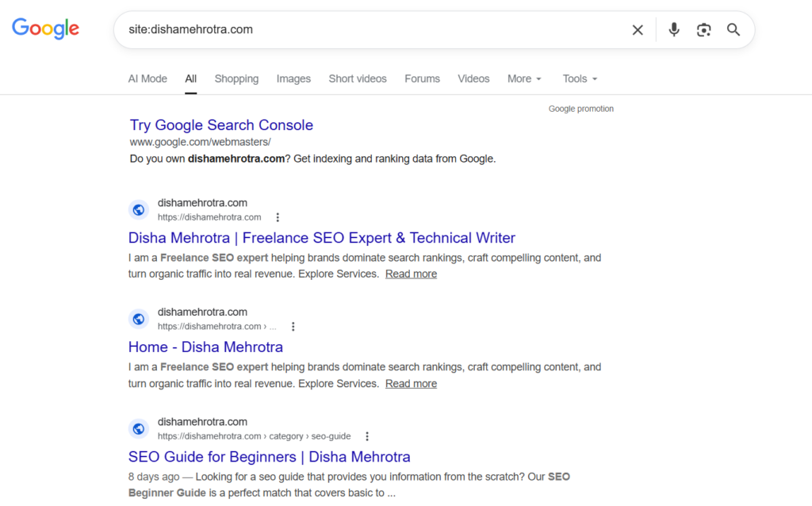Click the magnifying glass search icon
The image size is (812, 506).
pos(733,30)
